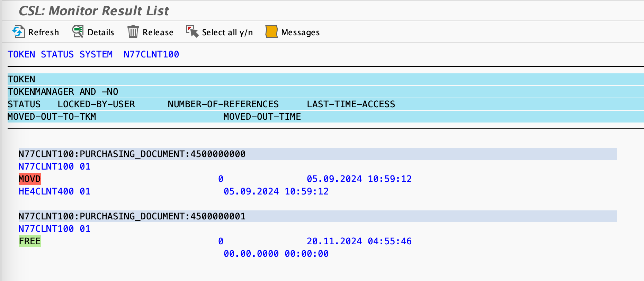
Task: Click last access time 05.09.2024 10:59:12
Action: (359, 179)
